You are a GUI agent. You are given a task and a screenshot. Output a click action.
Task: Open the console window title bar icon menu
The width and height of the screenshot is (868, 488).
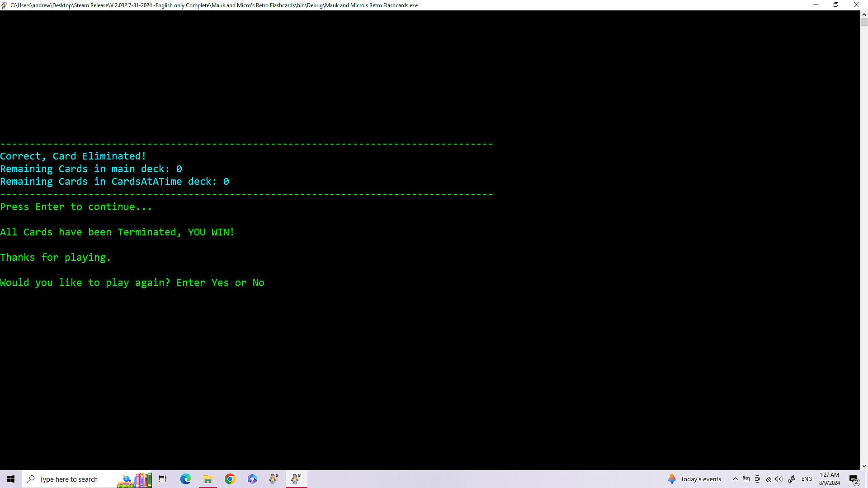point(4,5)
